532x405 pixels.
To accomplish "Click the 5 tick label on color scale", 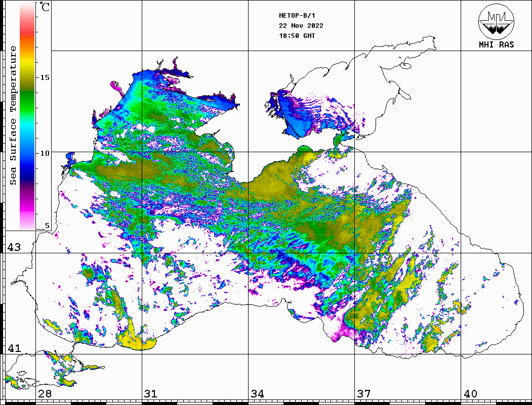I will (47, 226).
